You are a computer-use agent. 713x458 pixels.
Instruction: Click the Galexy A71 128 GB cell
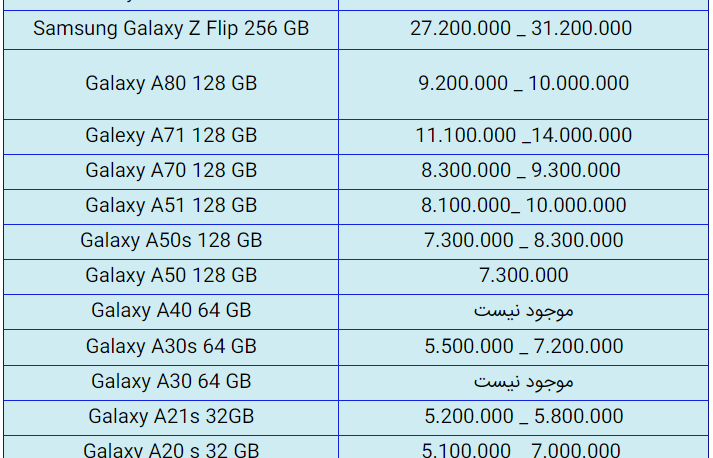[171, 136]
